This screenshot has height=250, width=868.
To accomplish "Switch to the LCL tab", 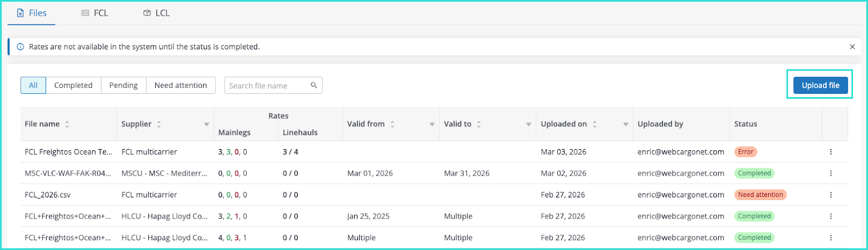I will [156, 13].
